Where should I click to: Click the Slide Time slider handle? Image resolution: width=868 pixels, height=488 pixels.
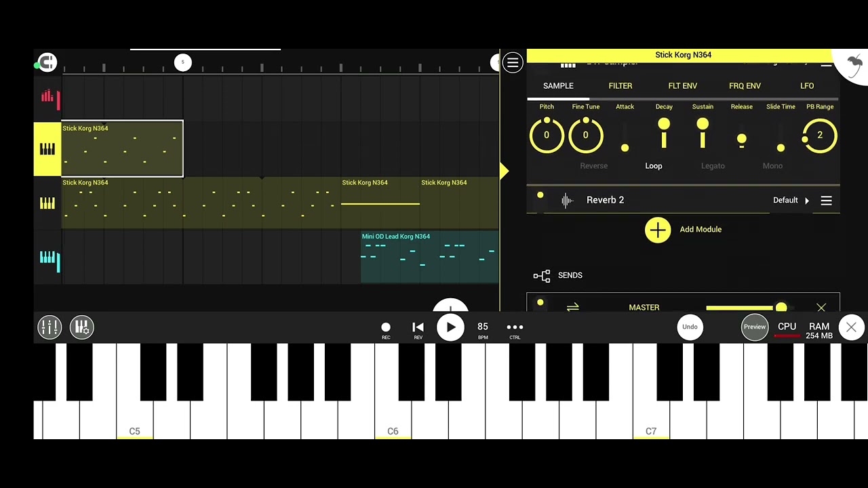click(x=781, y=148)
